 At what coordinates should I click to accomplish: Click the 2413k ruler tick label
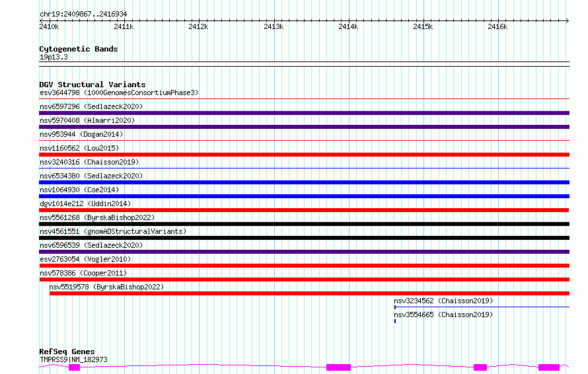coord(274,26)
